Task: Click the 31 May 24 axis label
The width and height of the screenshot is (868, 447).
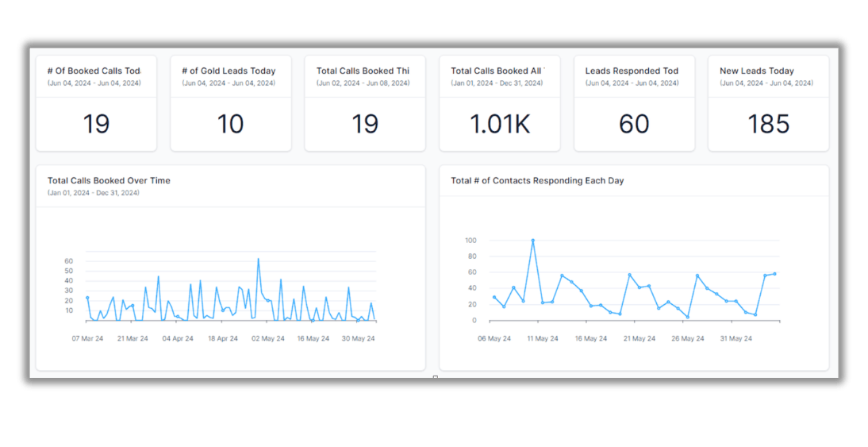Action: click(736, 338)
